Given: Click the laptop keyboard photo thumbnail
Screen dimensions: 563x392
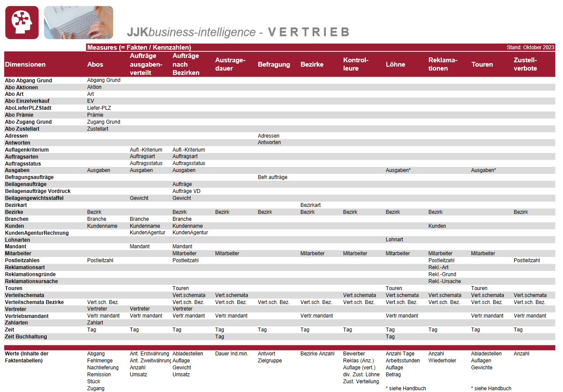Looking at the screenshot, I should pos(78,23).
